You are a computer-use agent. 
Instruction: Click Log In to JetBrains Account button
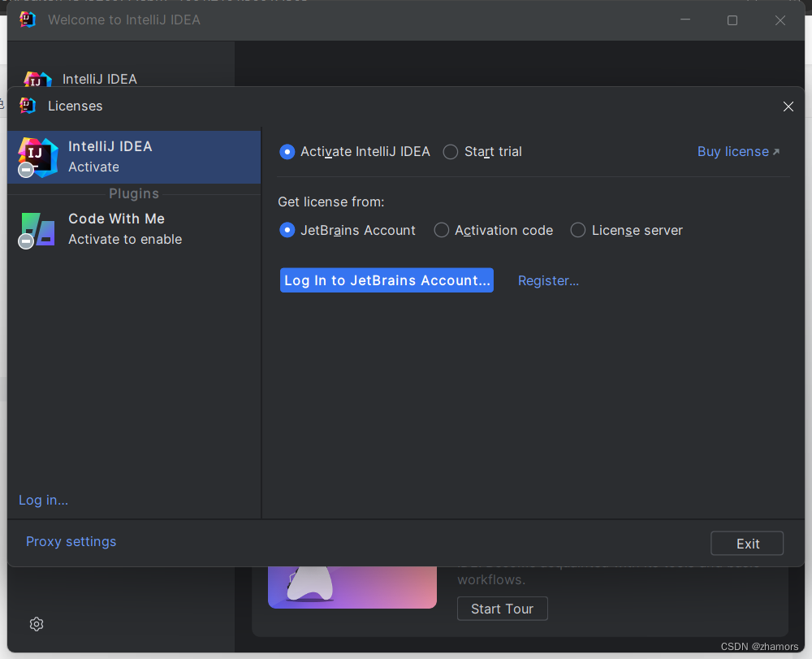point(387,280)
